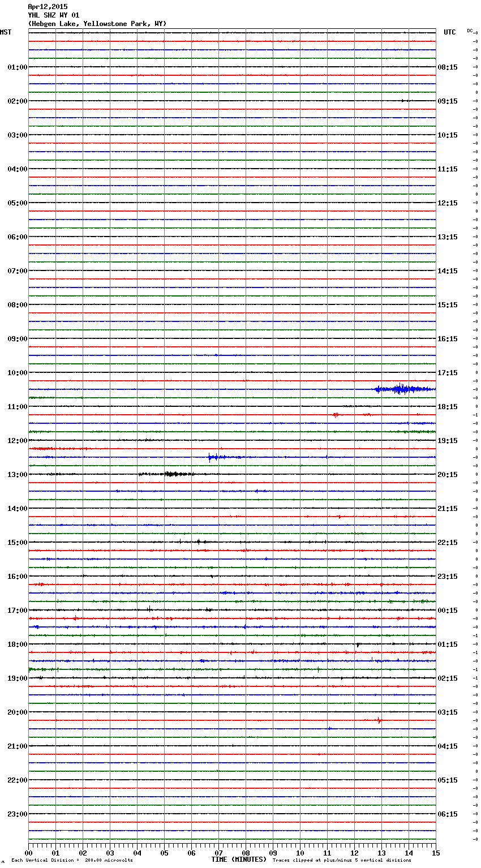This screenshot has width=481, height=868.
Task: Select the 03:15 UTC time label
Action: (x=448, y=712)
